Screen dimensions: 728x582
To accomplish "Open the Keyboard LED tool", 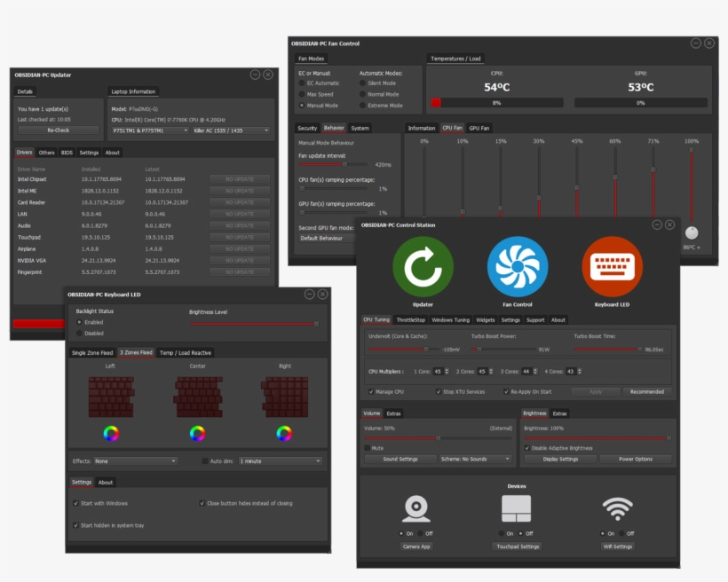I will [x=612, y=263].
